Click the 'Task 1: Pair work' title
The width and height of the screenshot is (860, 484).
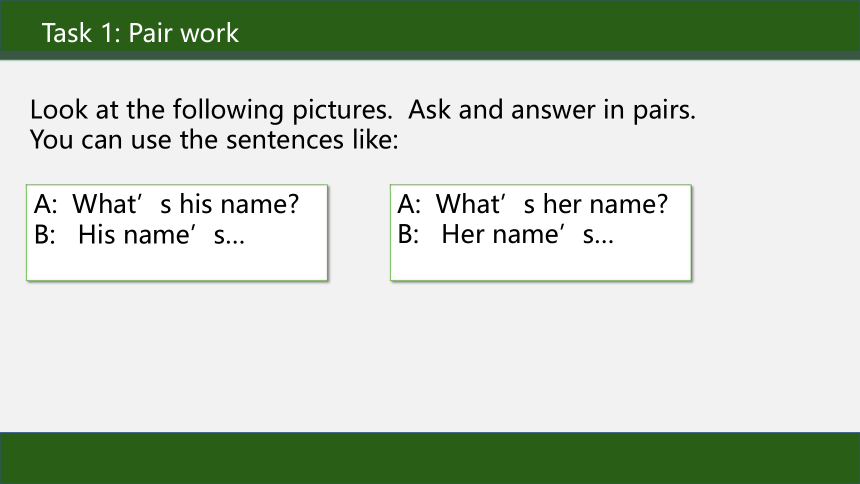[140, 33]
